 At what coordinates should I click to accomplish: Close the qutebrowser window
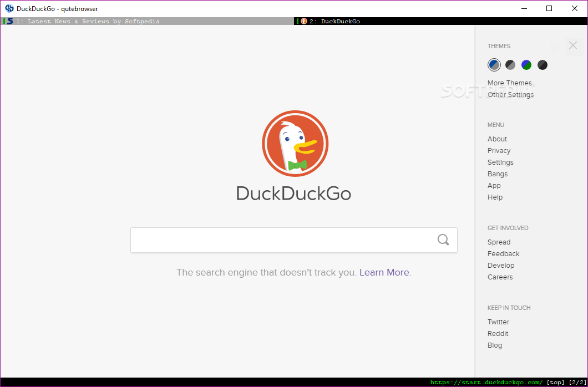coord(575,8)
